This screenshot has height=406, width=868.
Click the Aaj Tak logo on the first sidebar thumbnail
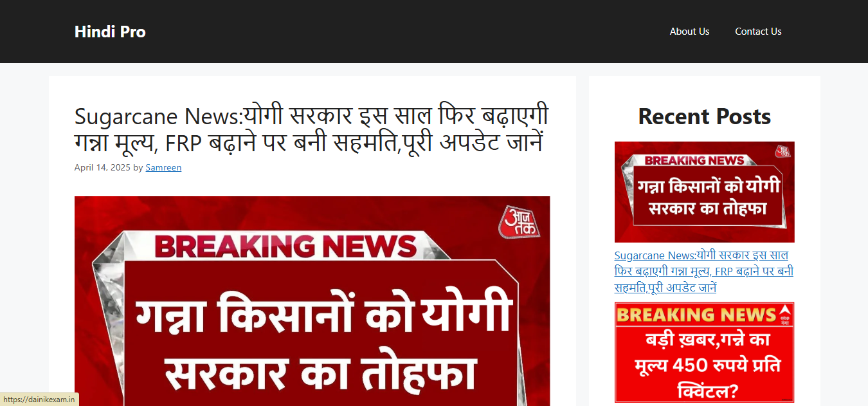[x=782, y=151]
